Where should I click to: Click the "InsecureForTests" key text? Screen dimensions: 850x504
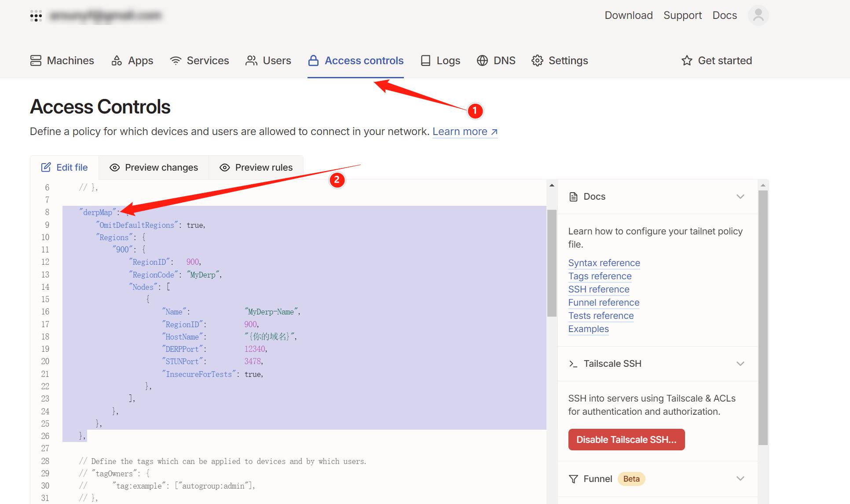pos(199,374)
